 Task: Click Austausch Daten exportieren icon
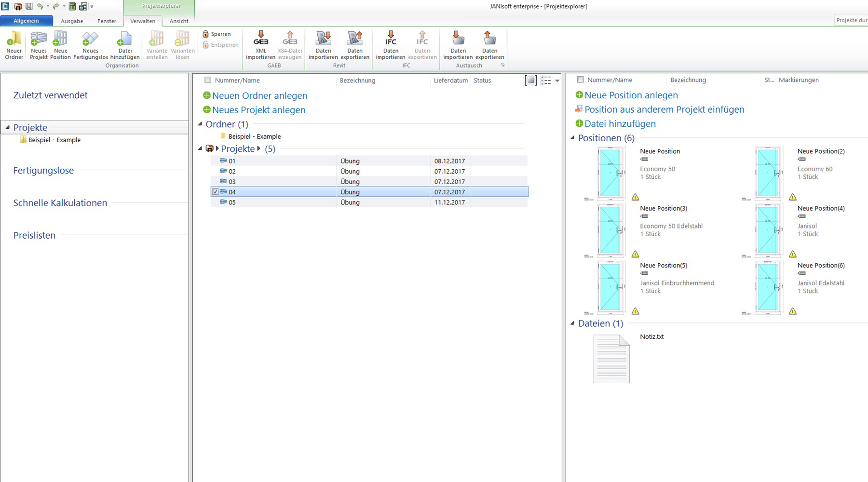(489, 39)
